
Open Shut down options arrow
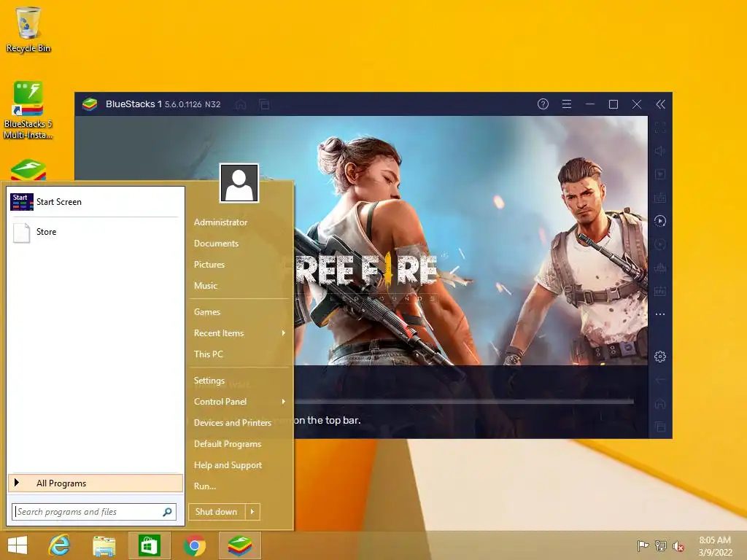[252, 512]
